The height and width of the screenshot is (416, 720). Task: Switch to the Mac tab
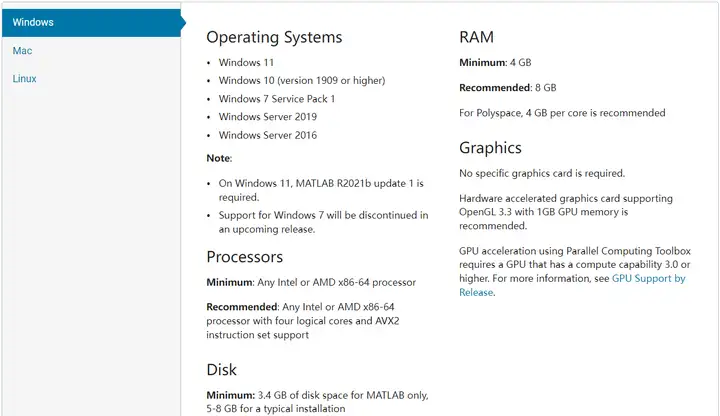[22, 51]
